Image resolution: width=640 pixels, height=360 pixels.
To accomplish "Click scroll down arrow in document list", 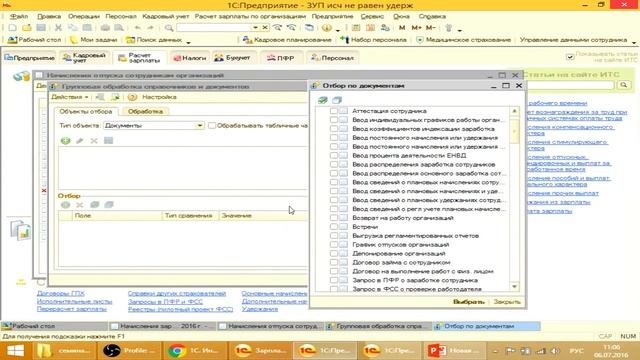I will 514,287.
